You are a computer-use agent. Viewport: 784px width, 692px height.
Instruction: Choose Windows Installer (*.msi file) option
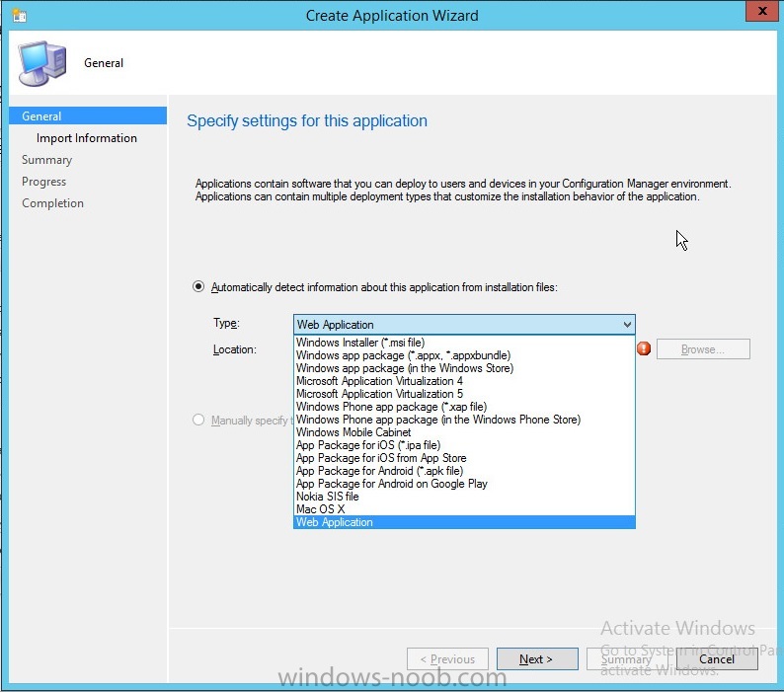tap(464, 343)
